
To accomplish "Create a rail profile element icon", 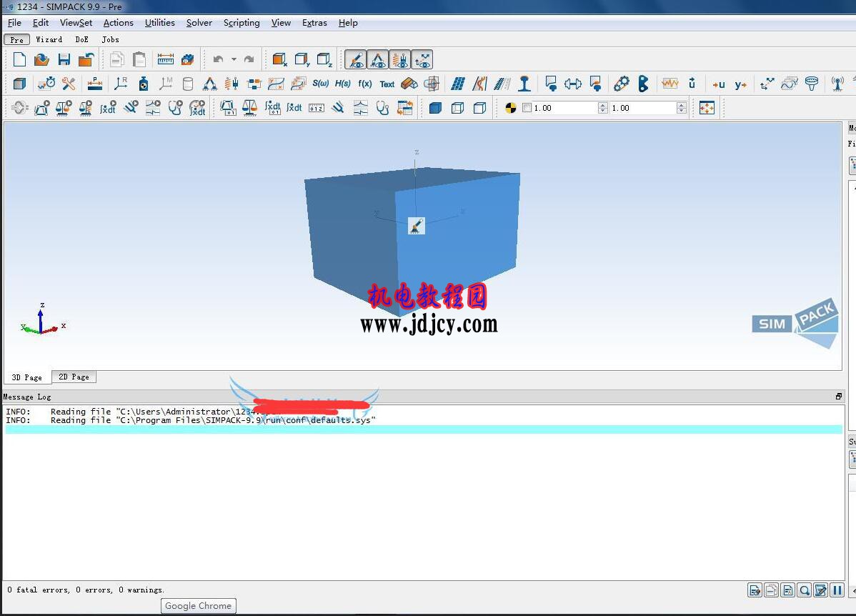I will pos(524,84).
